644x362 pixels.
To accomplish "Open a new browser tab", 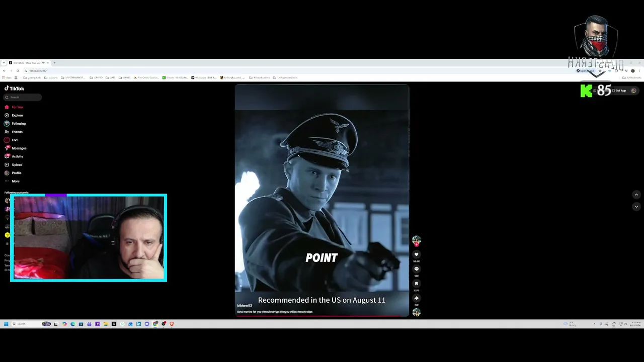I will [54, 63].
